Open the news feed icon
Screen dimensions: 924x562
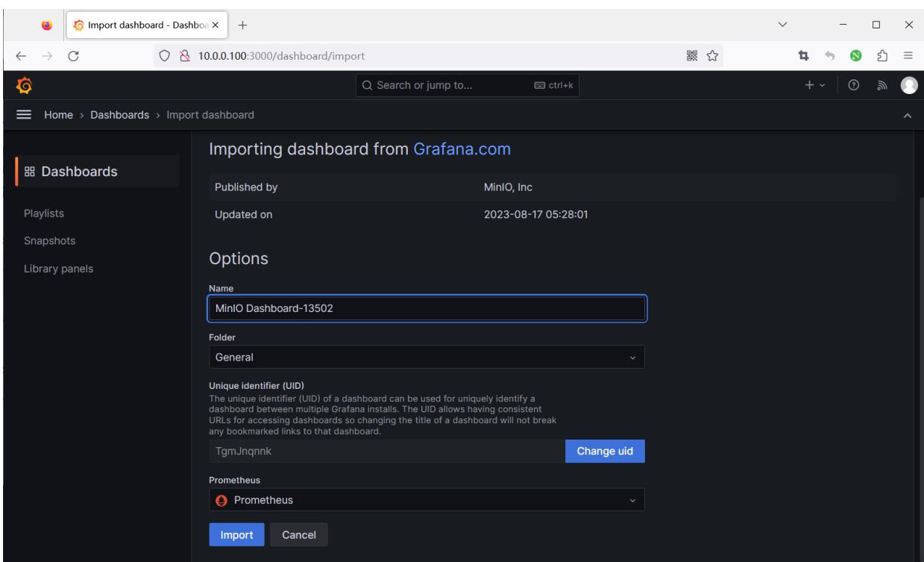coord(882,87)
